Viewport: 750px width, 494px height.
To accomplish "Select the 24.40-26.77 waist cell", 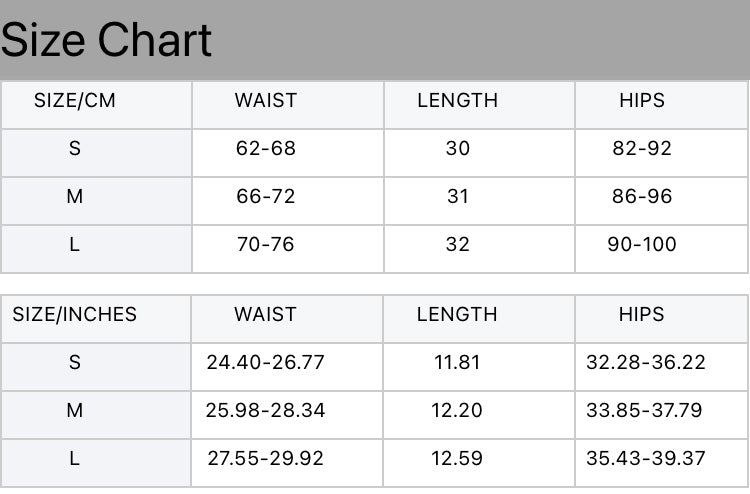I will coord(266,363).
